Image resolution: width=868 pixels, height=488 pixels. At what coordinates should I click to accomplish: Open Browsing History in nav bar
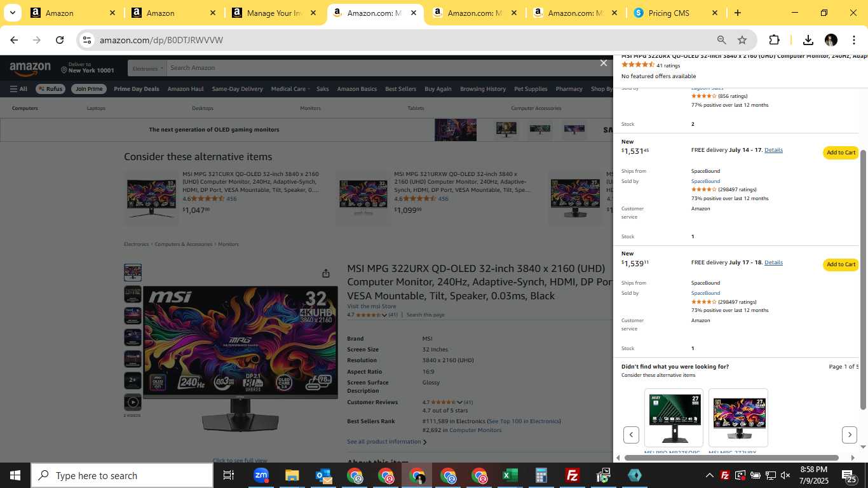(x=483, y=89)
